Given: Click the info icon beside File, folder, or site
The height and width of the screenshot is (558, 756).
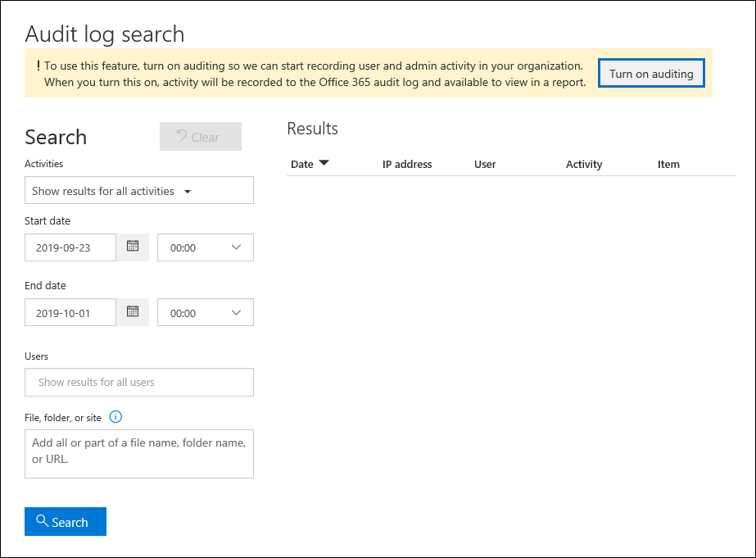Looking at the screenshot, I should [x=115, y=417].
